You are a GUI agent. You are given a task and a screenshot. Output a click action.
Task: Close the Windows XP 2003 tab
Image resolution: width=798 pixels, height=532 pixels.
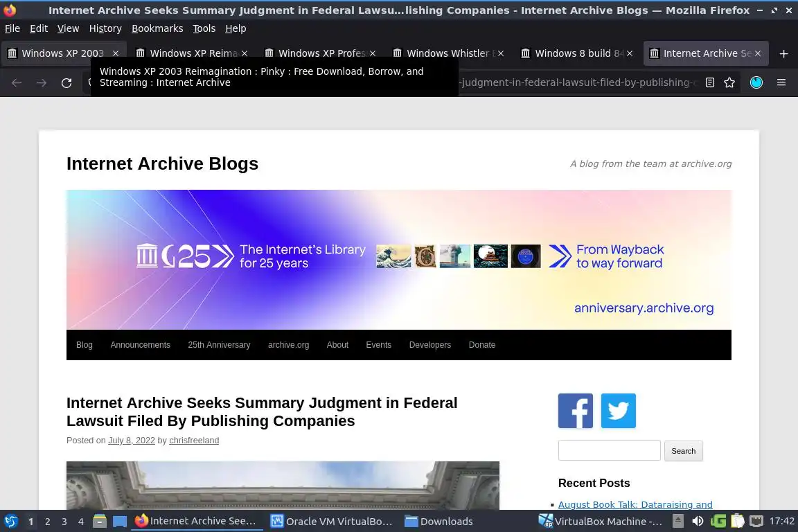tap(116, 53)
